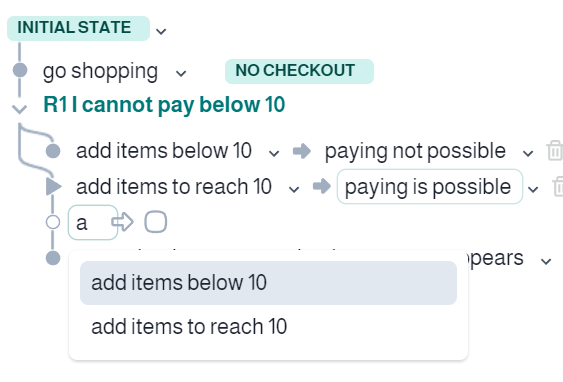563x382 pixels.
Task: Open chevron after 'paying not possible'
Action: pos(528,154)
